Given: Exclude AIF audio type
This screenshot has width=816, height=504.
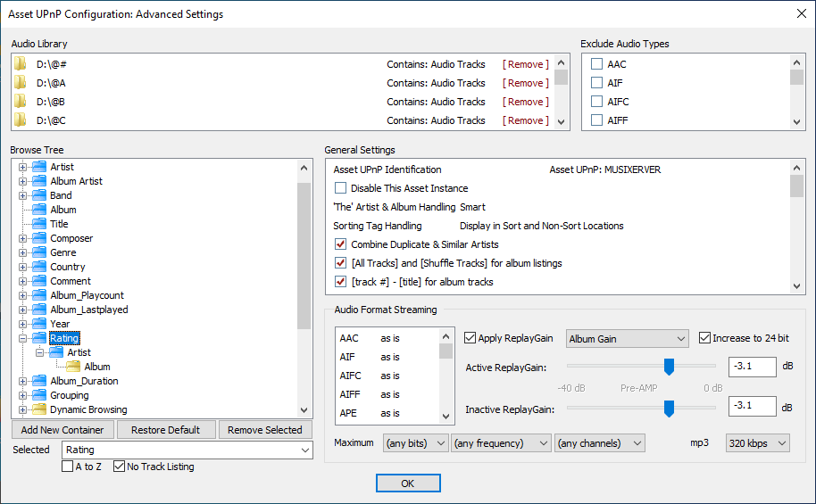Looking at the screenshot, I should (x=597, y=83).
